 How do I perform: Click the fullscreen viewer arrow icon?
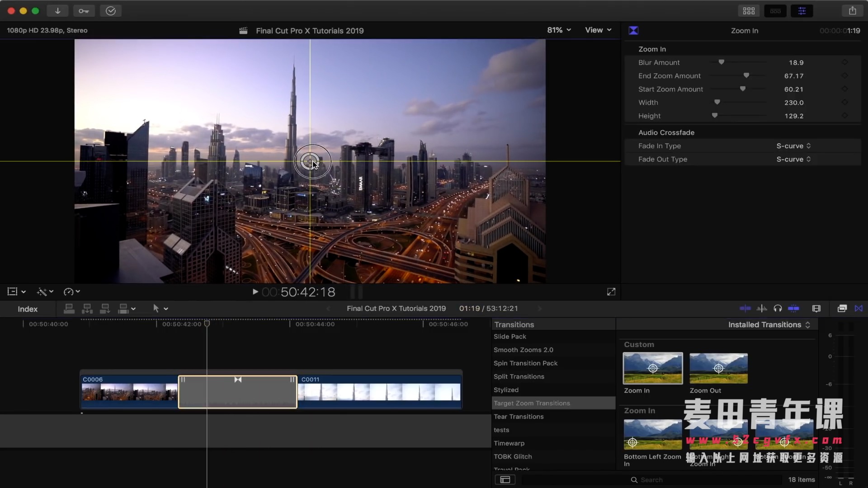tap(611, 292)
